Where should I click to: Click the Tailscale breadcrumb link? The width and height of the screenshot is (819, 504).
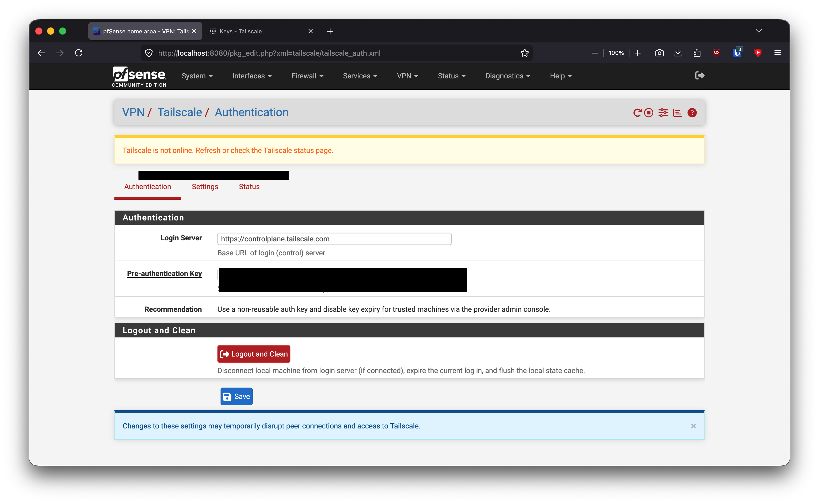(x=179, y=112)
